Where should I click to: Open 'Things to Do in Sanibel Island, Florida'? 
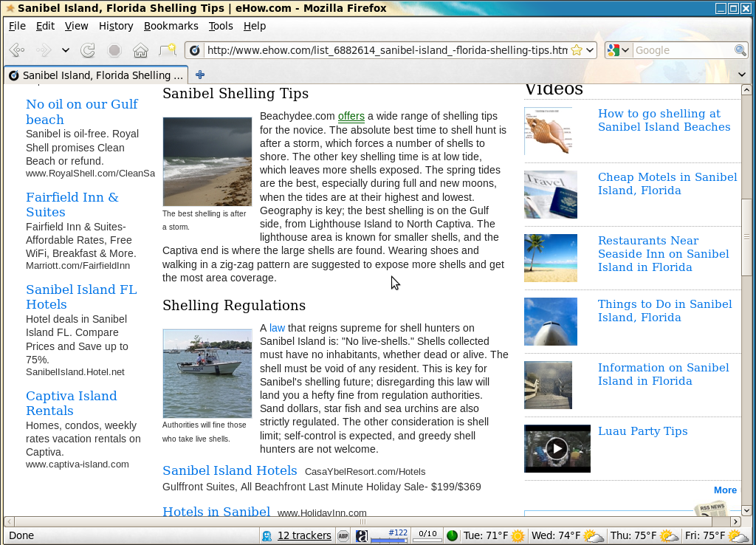(x=665, y=311)
